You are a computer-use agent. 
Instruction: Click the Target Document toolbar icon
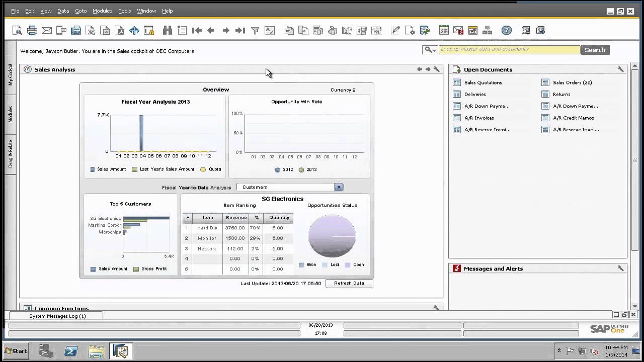(303, 31)
